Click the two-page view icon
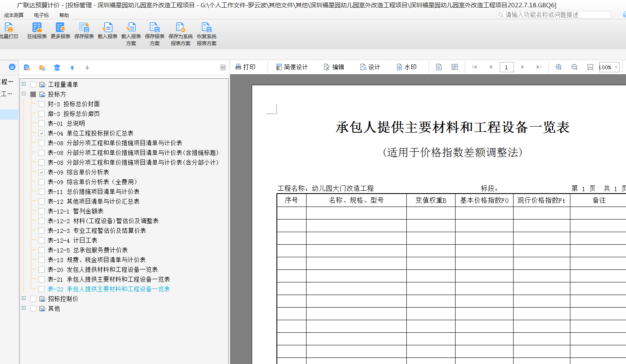This screenshot has height=364, width=626. [455, 67]
